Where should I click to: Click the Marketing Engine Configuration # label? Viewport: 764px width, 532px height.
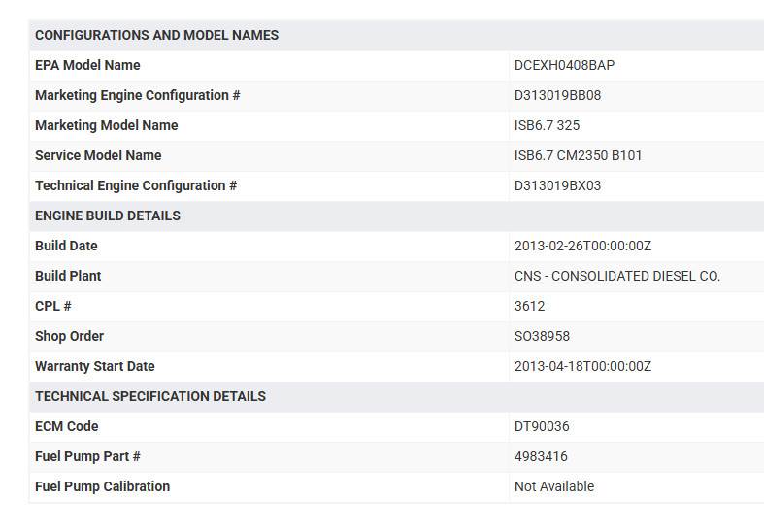(138, 95)
